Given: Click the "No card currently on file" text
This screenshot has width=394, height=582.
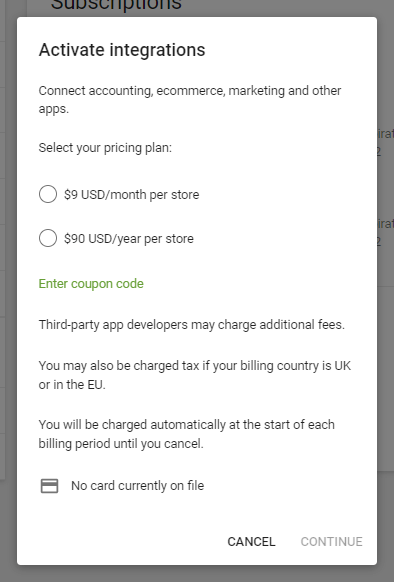Looking at the screenshot, I should click(137, 485).
